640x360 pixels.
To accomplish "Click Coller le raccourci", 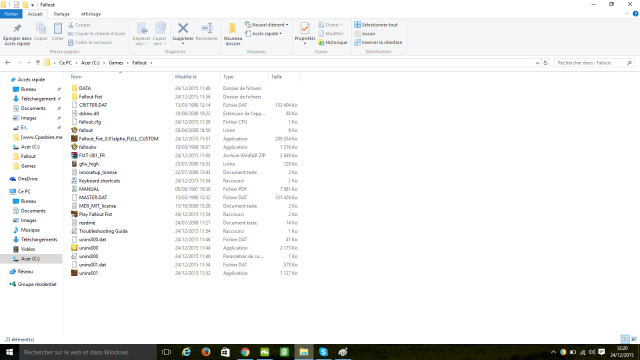I will (90, 42).
